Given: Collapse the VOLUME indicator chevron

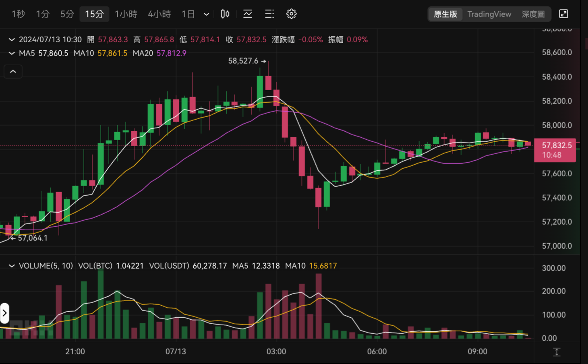Looking at the screenshot, I should tap(12, 266).
